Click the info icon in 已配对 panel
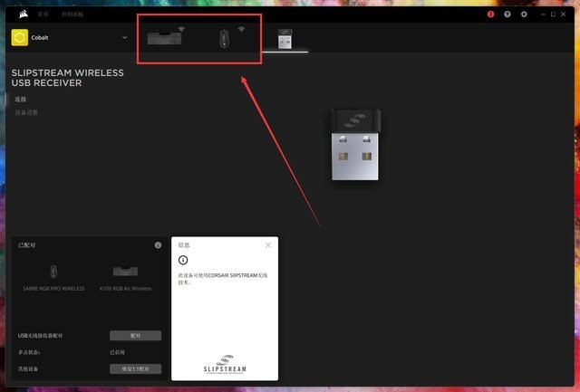This screenshot has height=392, width=580. pos(158,245)
